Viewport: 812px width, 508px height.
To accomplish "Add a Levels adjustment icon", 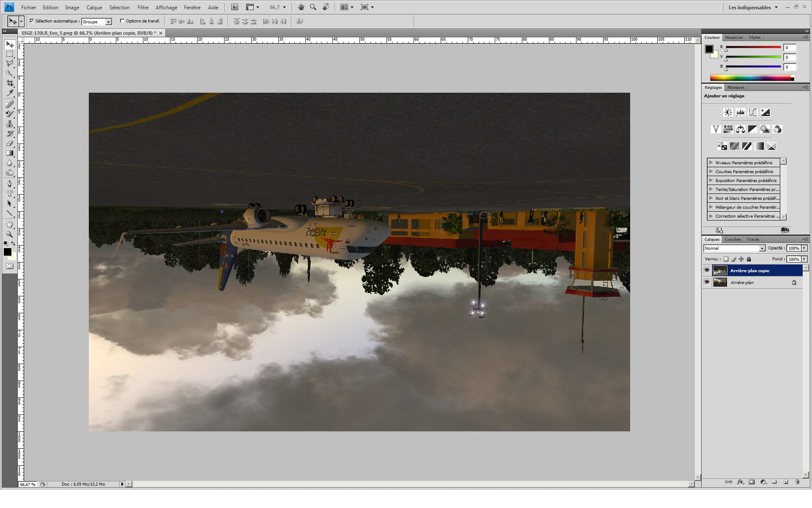I will pyautogui.click(x=740, y=112).
